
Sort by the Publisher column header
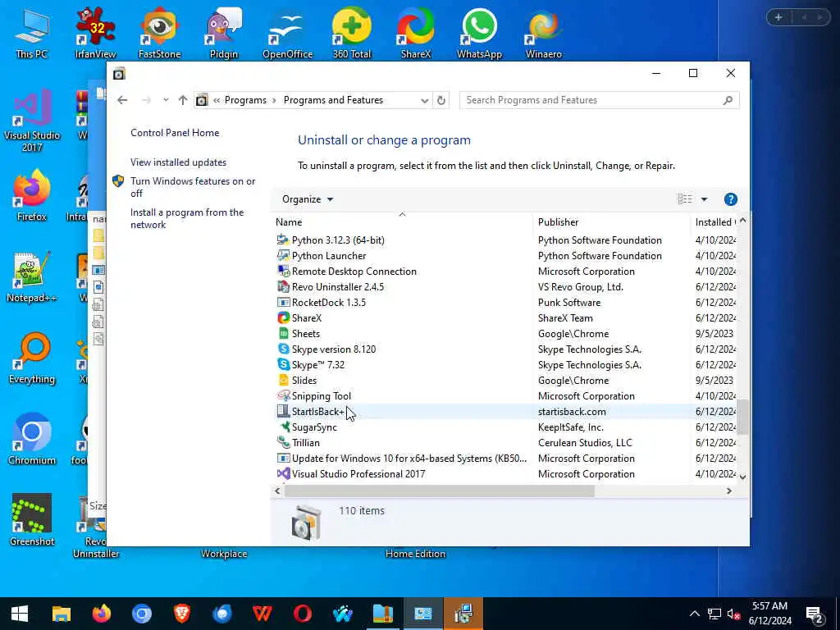612,221
